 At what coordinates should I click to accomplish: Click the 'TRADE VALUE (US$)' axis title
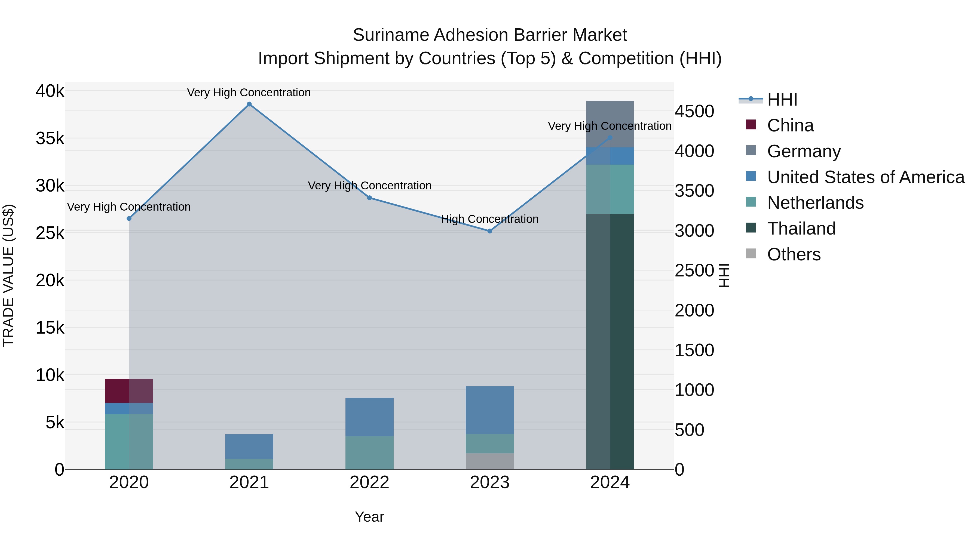pyautogui.click(x=8, y=276)
